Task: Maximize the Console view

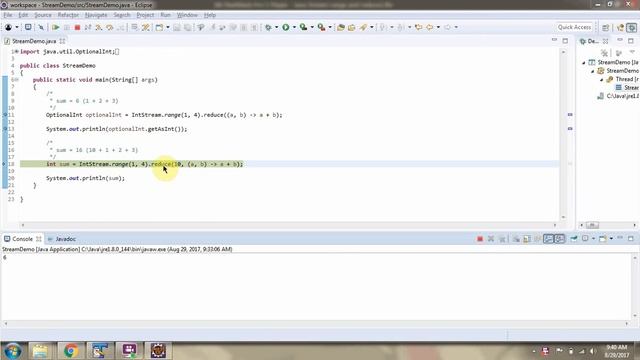Action: coord(631,238)
